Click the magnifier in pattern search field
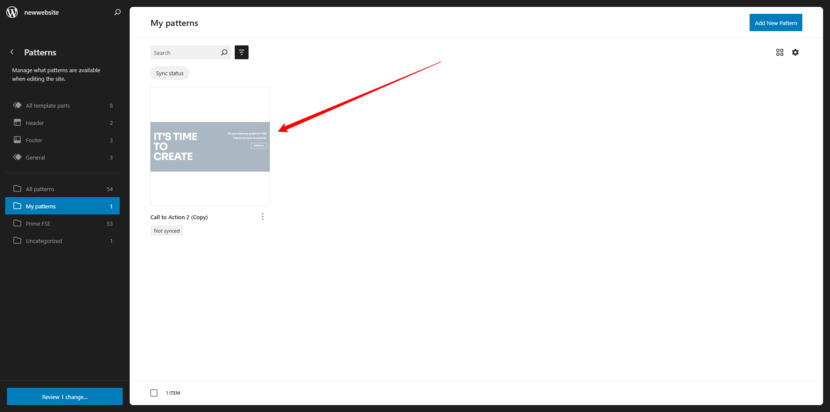This screenshot has width=830, height=412. (x=224, y=52)
